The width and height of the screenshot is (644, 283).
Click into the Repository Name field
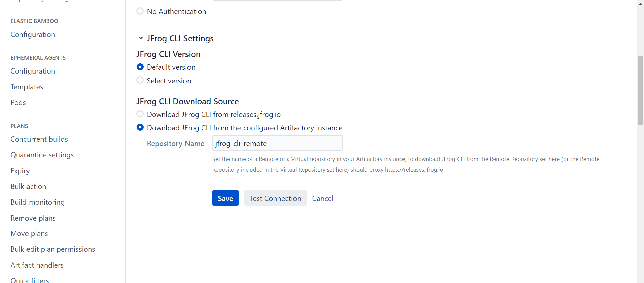click(x=277, y=143)
